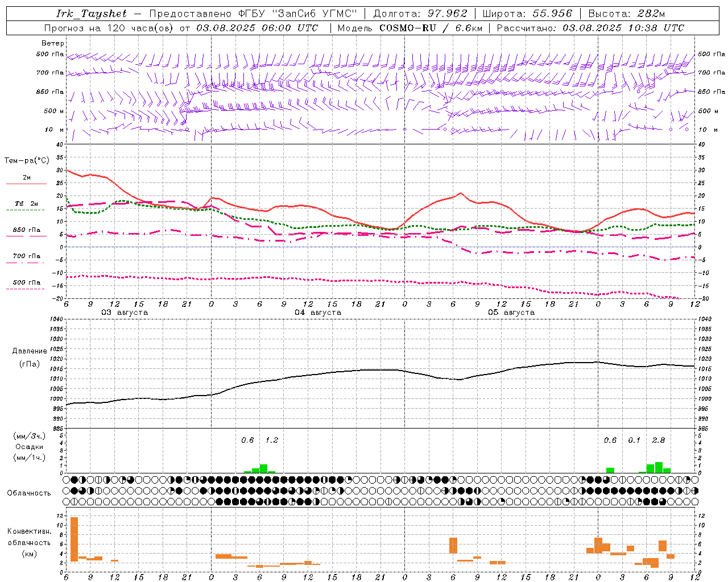The image size is (728, 582).
Task: Click the 0.6 value beside 1.2
Action: click(x=247, y=440)
